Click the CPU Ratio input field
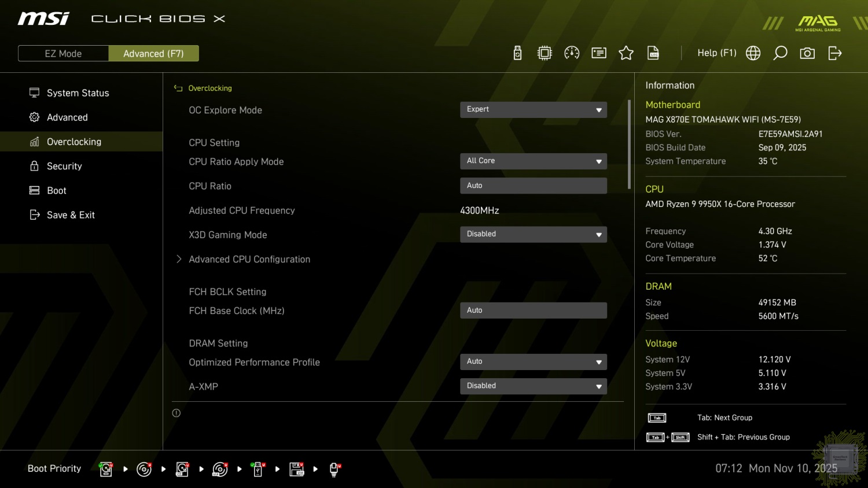Screen dimensions: 868x488 [x=533, y=186]
